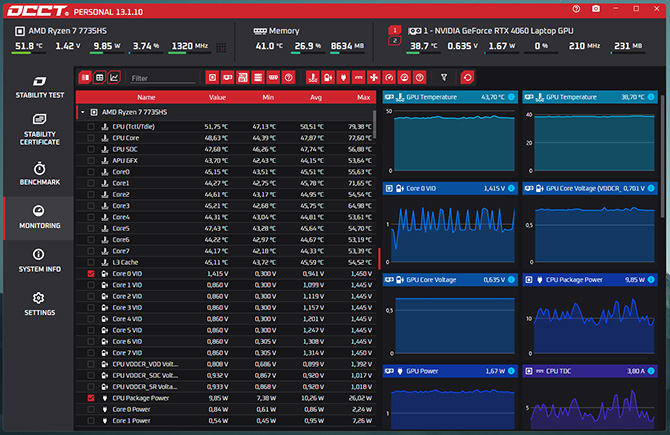
Task: Uncheck the Core 0 VID checkbox
Action: 91,273
